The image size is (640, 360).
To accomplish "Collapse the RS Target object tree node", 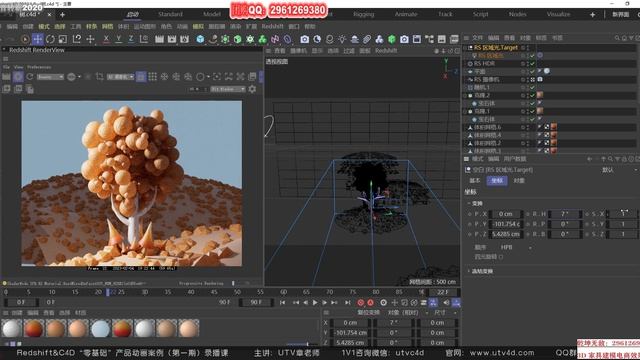I will [x=465, y=48].
